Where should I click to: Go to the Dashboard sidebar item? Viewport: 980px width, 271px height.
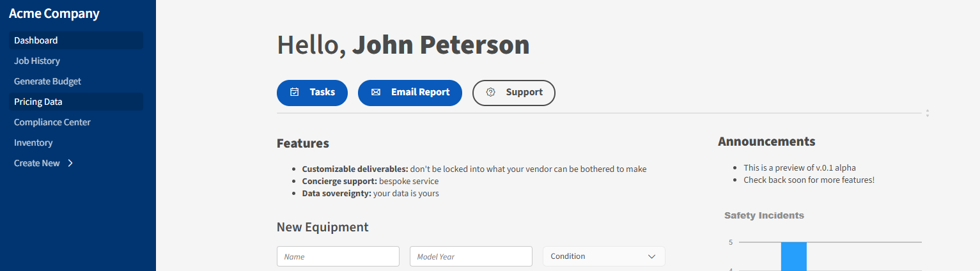coord(36,40)
